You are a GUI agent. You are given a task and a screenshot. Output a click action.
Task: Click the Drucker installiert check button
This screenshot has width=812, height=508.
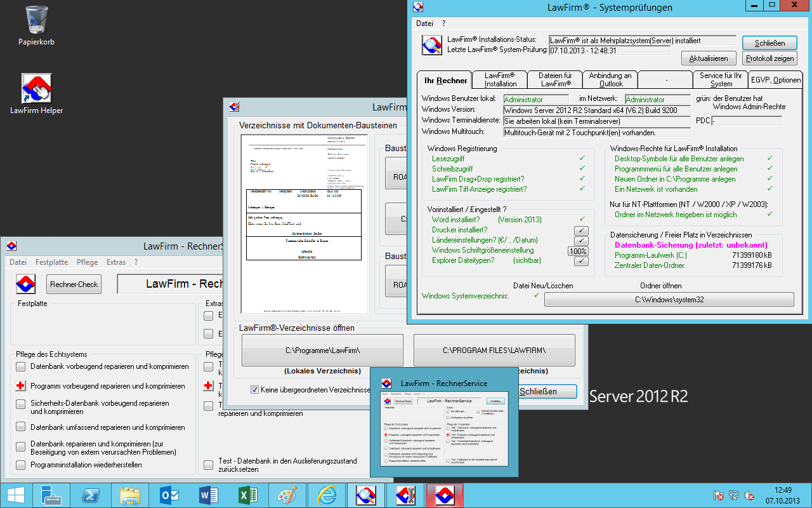pos(581,230)
